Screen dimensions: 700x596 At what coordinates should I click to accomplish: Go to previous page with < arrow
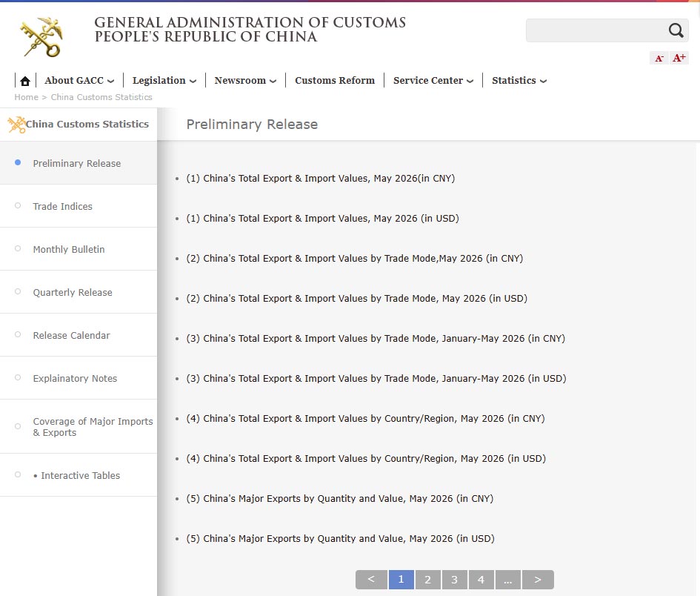[371, 580]
